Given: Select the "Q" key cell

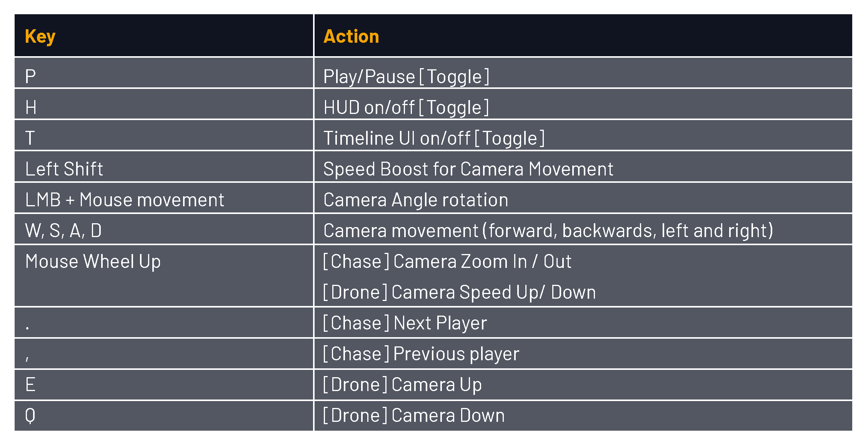Looking at the screenshot, I should pyautogui.click(x=30, y=416).
